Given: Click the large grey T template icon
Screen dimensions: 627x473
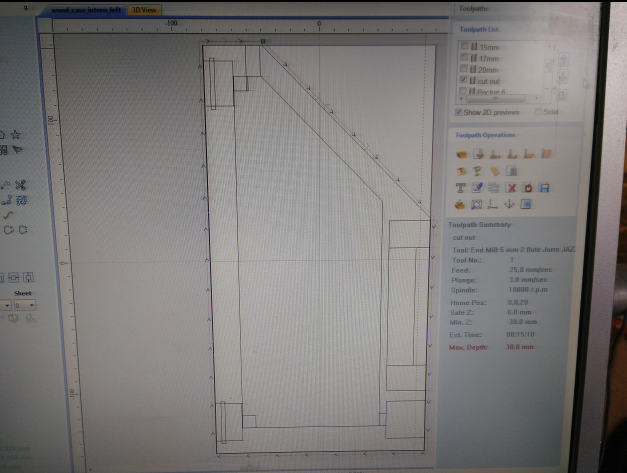Looking at the screenshot, I should 461,188.
